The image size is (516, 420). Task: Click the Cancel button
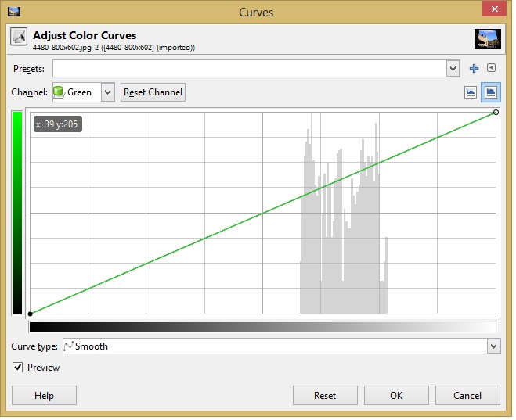[x=467, y=396]
